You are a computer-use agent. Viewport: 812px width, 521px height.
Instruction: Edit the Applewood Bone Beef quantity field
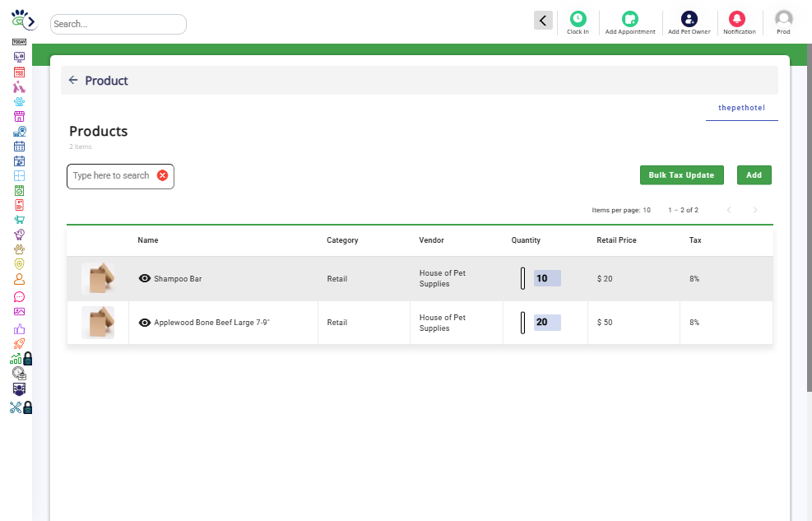547,322
